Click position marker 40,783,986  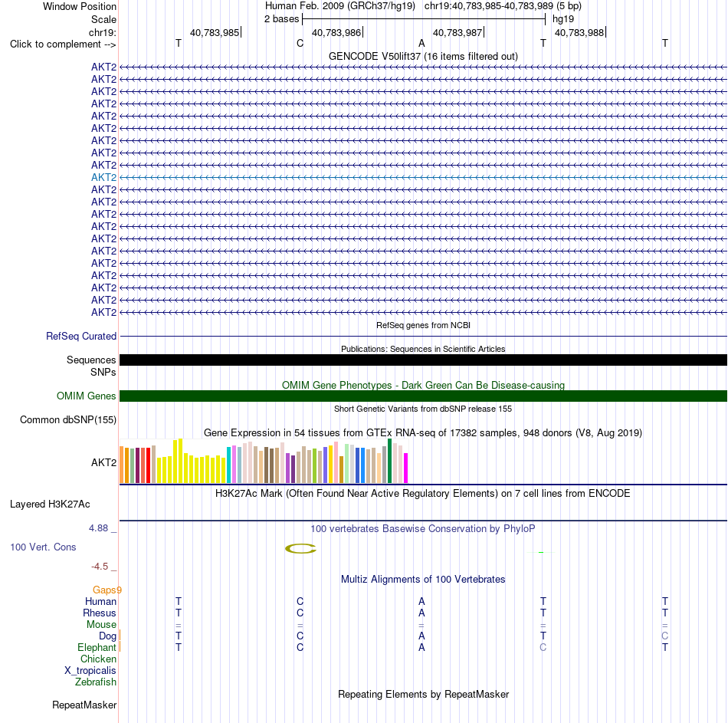(x=336, y=32)
